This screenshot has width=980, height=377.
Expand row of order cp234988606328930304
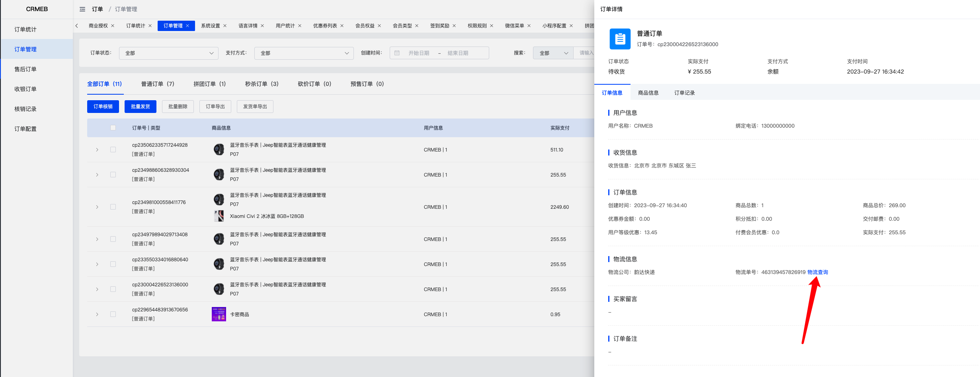click(97, 175)
